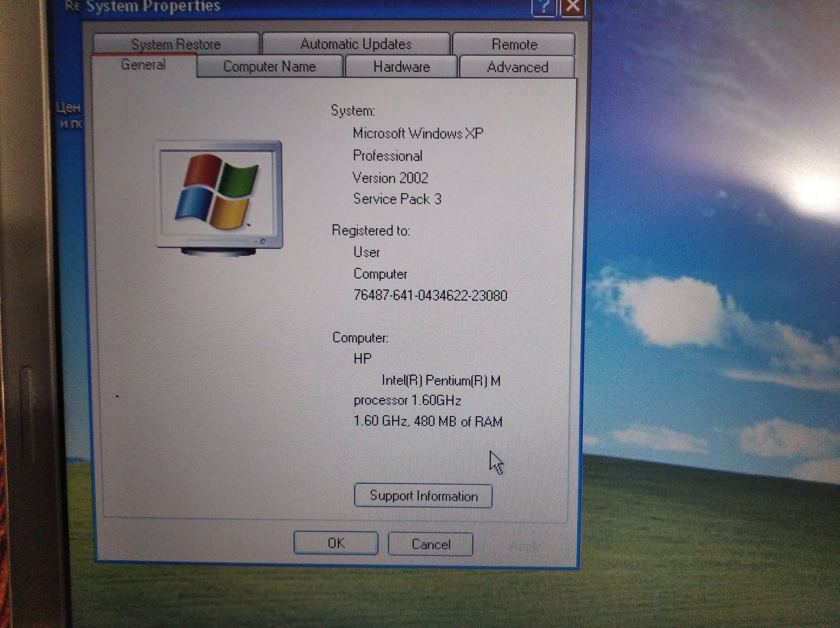Open the Hardware tab
Screen dimensions: 840x628
(x=402, y=67)
